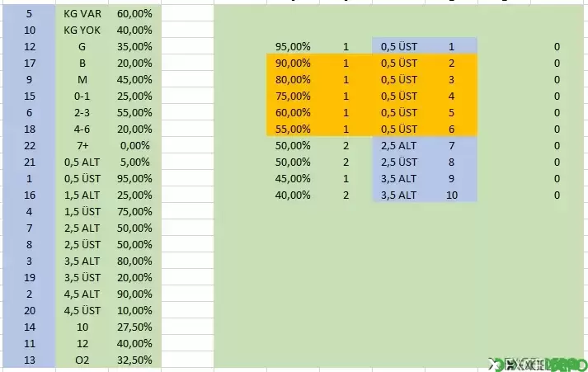Image resolution: width=588 pixels, height=372 pixels.
Task: Click the O2 label cell
Action: click(82, 360)
